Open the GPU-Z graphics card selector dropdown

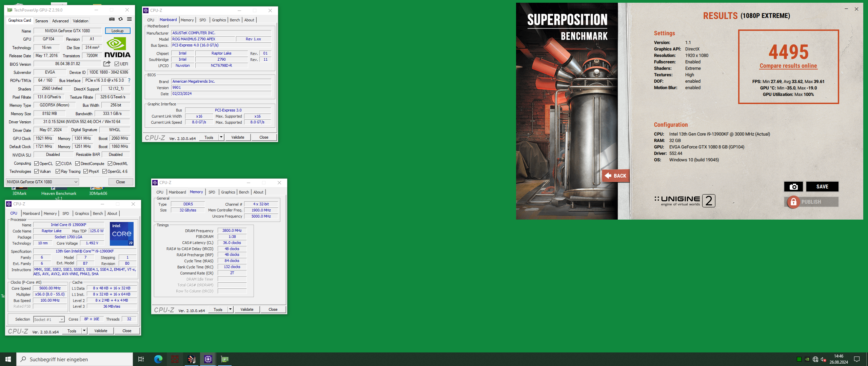point(42,182)
